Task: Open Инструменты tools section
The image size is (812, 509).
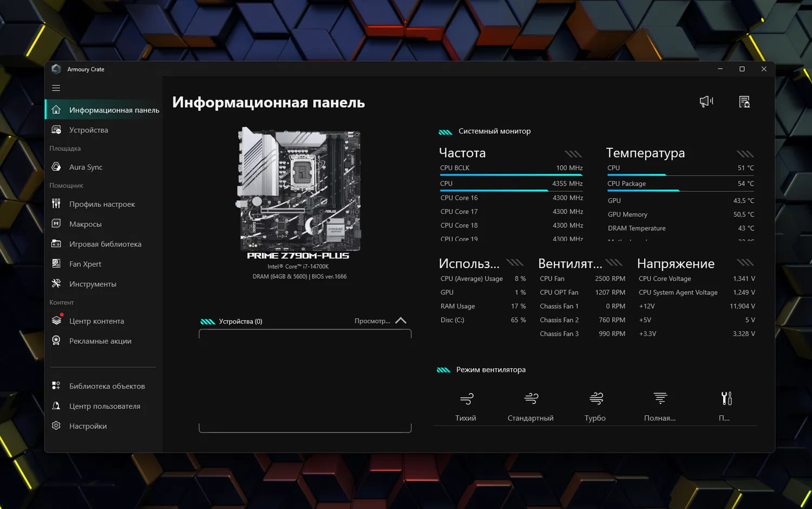Action: (x=103, y=284)
